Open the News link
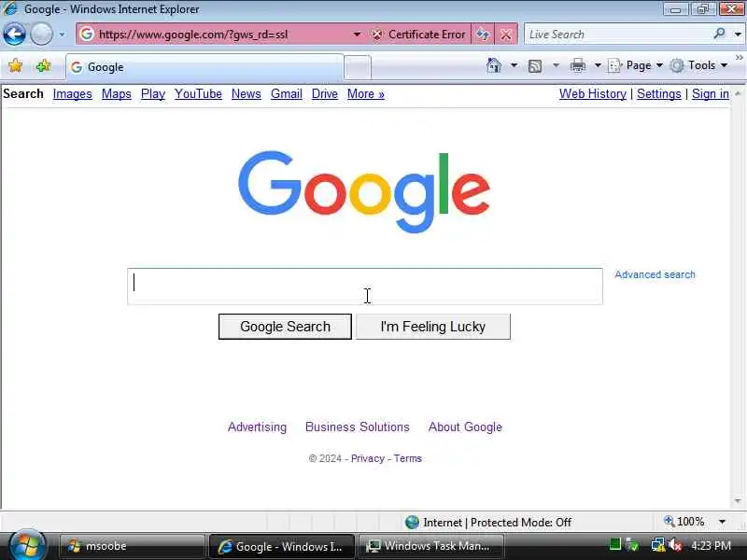The image size is (747, 560). point(247,94)
